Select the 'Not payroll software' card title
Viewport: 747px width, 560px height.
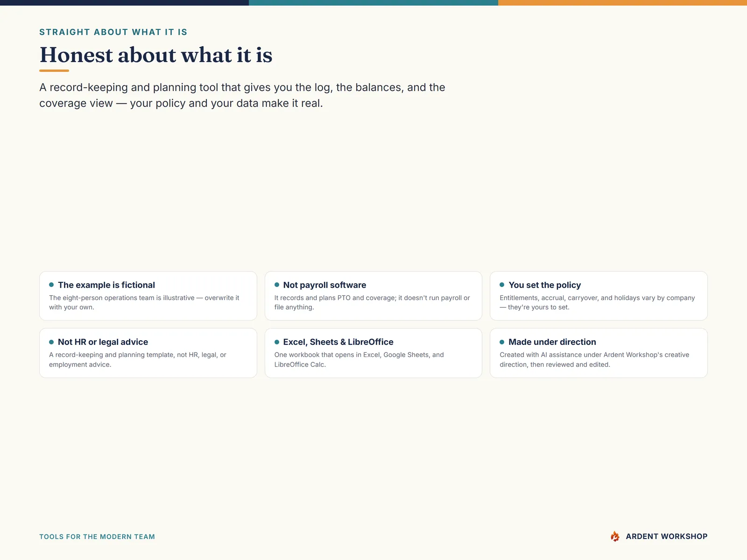[324, 285]
